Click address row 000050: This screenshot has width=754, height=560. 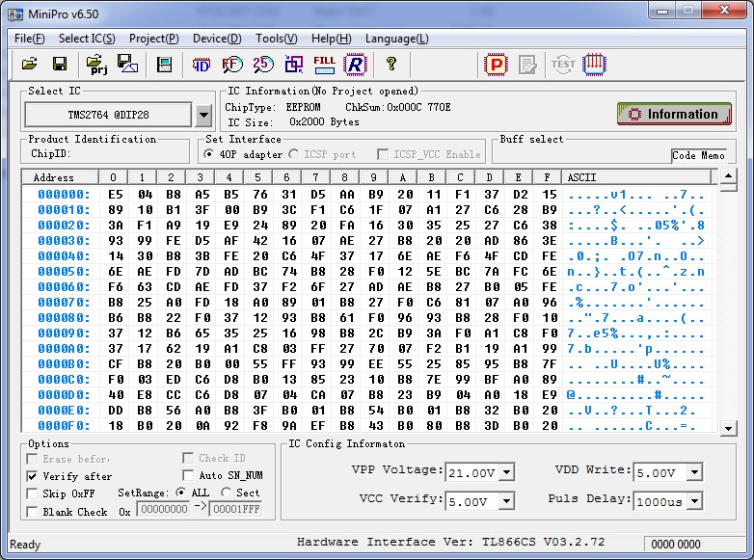point(64,272)
